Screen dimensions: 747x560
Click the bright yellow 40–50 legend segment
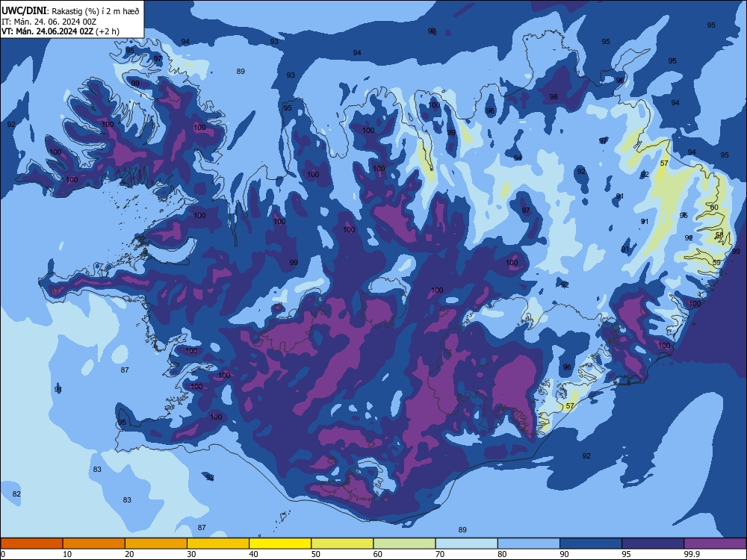point(280,544)
